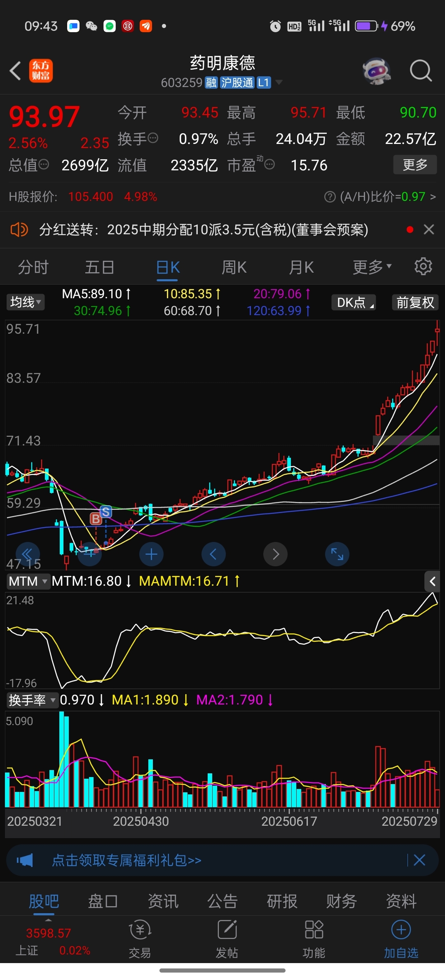This screenshot has height=980, width=445.
Task: Tap the blue S sell marker
Action: (x=106, y=512)
